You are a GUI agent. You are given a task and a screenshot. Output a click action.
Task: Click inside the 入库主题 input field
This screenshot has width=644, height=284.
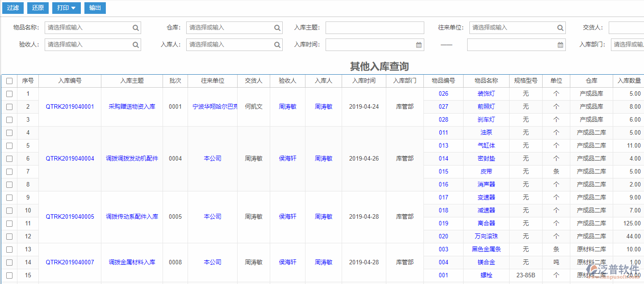(375, 28)
